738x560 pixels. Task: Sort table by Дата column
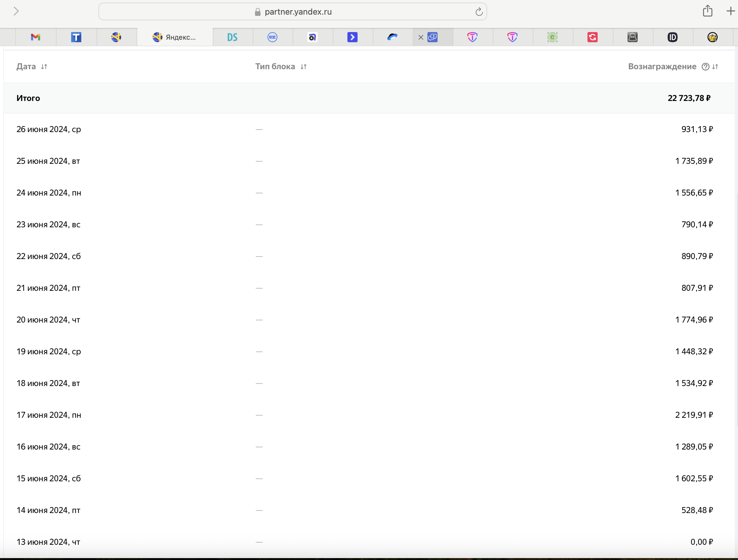tap(44, 67)
